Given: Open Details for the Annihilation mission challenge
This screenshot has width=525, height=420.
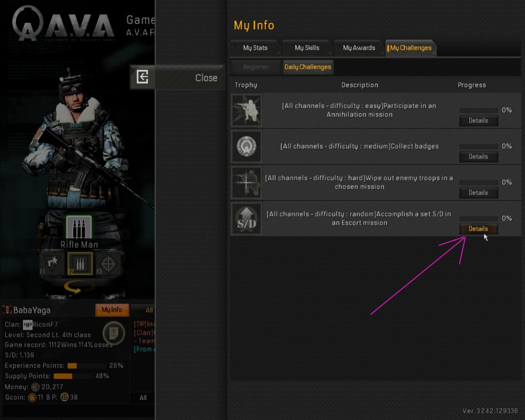Looking at the screenshot, I should [x=478, y=121].
